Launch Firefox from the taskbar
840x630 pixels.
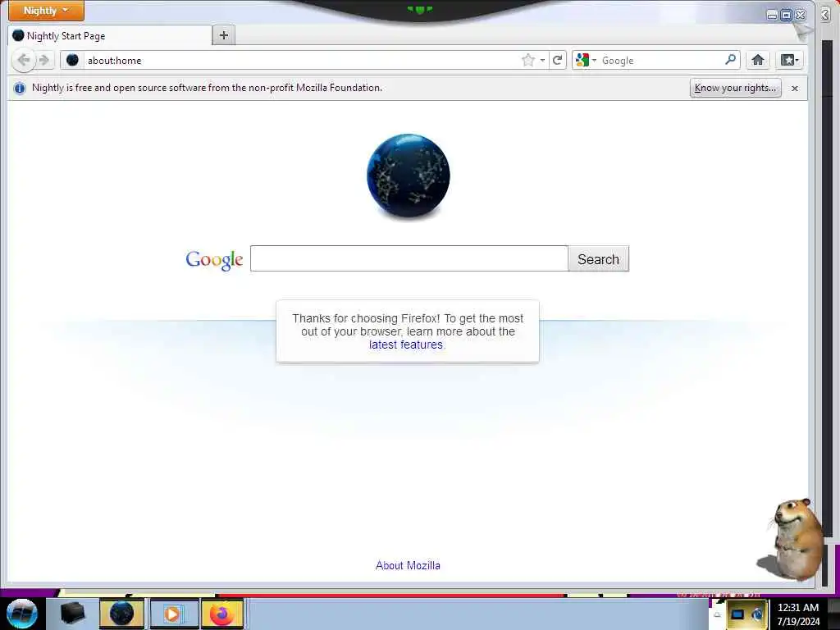(x=221, y=614)
